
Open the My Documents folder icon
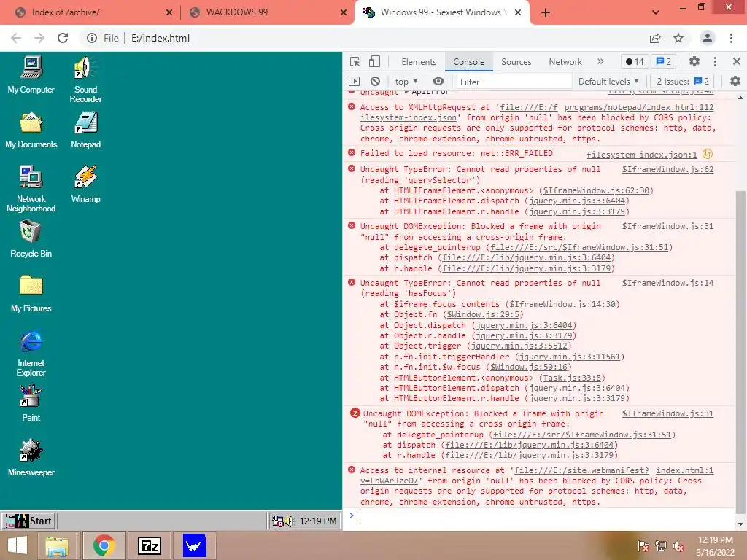(31, 130)
